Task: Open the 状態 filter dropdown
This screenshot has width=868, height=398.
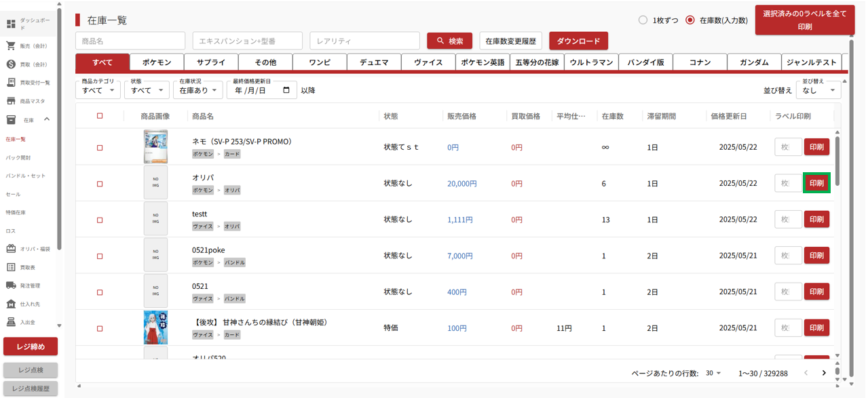Action: click(x=147, y=89)
